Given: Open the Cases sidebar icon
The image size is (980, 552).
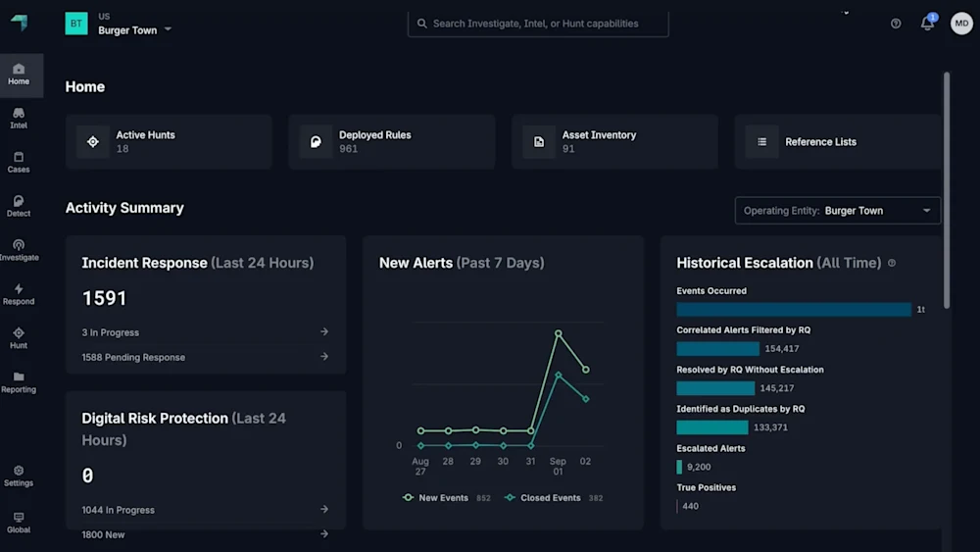Looking at the screenshot, I should pyautogui.click(x=19, y=162).
